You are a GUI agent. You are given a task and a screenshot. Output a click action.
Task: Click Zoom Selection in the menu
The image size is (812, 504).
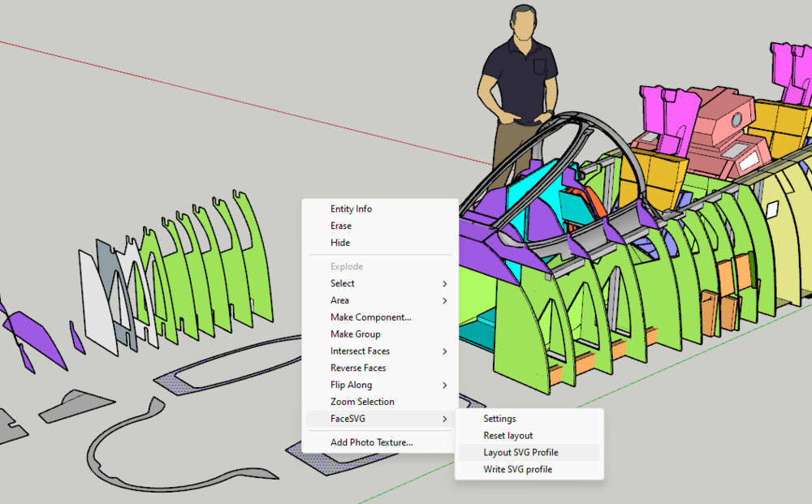click(362, 402)
